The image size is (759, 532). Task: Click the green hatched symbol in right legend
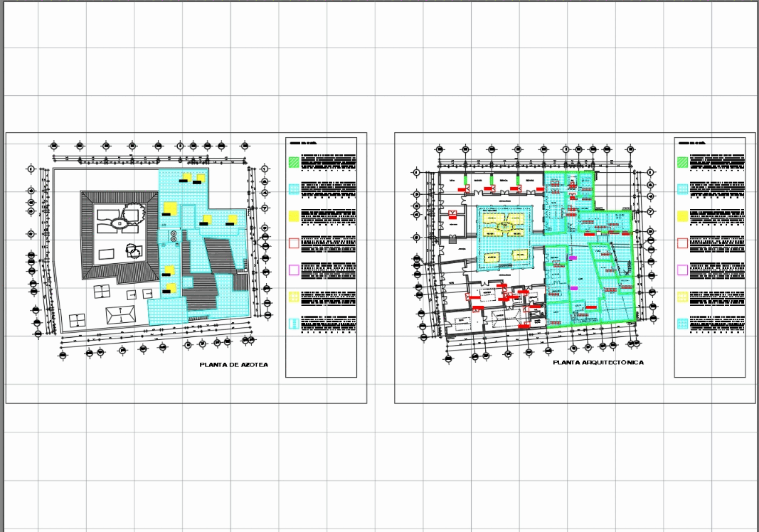pos(682,164)
